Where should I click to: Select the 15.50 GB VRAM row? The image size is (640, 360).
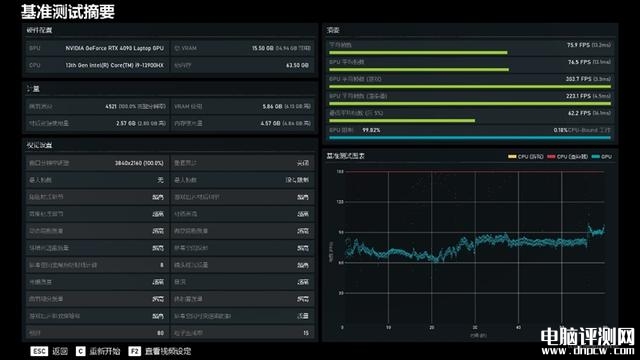[242, 48]
